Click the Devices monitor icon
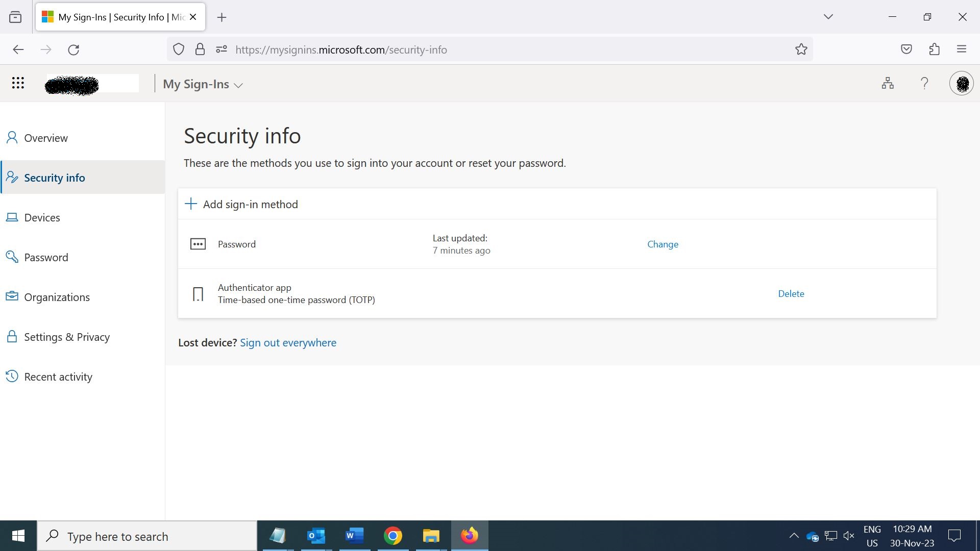The height and width of the screenshot is (551, 980). pos(12,217)
